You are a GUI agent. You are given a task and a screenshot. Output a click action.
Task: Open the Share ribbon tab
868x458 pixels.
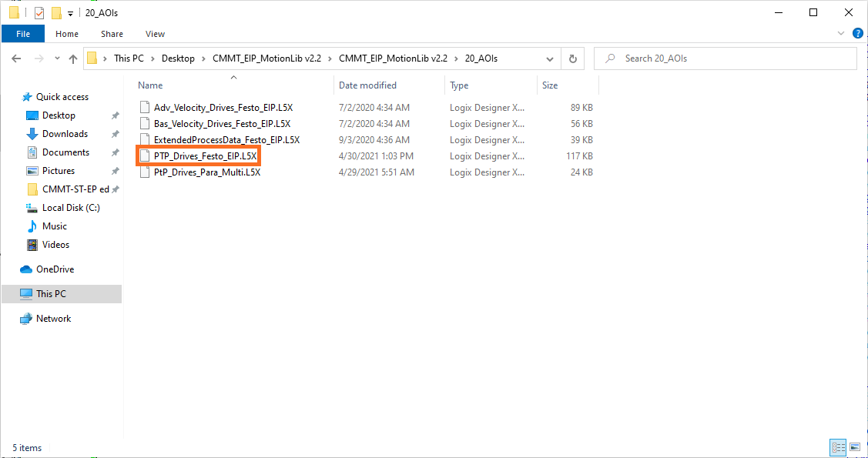112,34
